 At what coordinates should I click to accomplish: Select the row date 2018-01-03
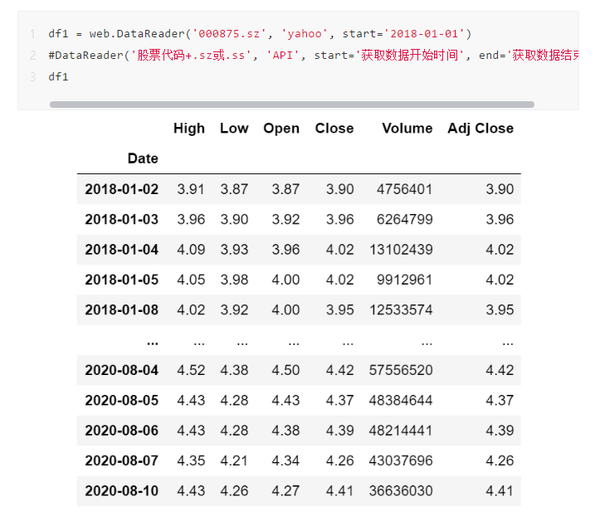point(122,220)
